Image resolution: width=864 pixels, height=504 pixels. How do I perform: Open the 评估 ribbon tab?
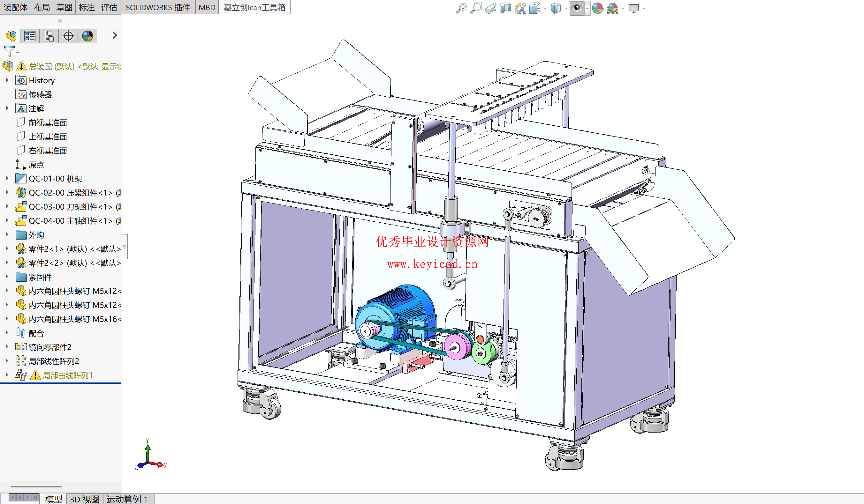109,7
